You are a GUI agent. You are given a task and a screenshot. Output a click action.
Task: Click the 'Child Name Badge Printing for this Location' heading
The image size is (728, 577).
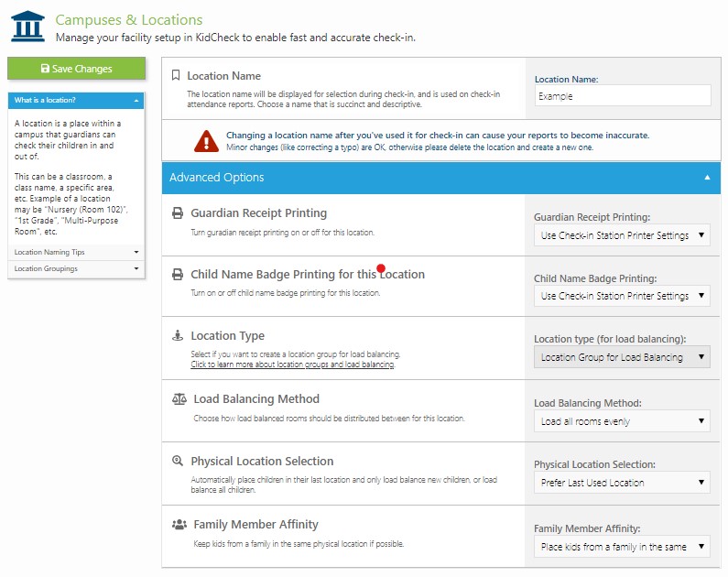click(x=308, y=275)
